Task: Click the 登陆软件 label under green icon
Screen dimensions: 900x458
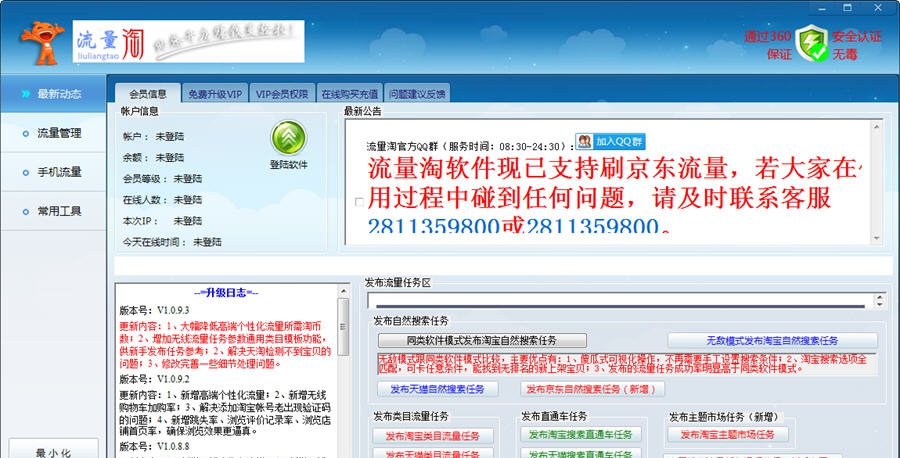Action: pos(289,165)
